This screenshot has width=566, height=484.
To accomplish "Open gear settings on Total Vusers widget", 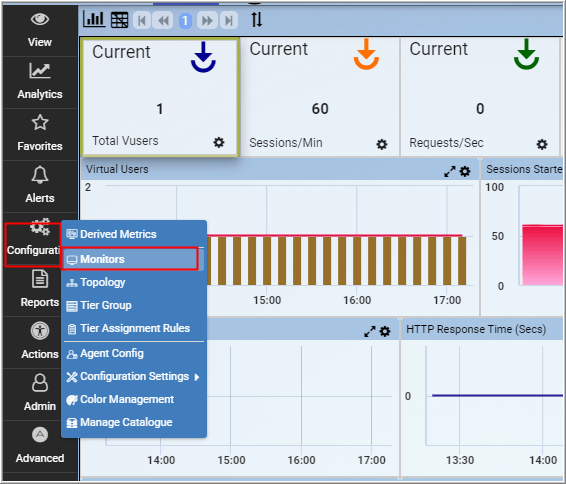I will pyautogui.click(x=219, y=142).
